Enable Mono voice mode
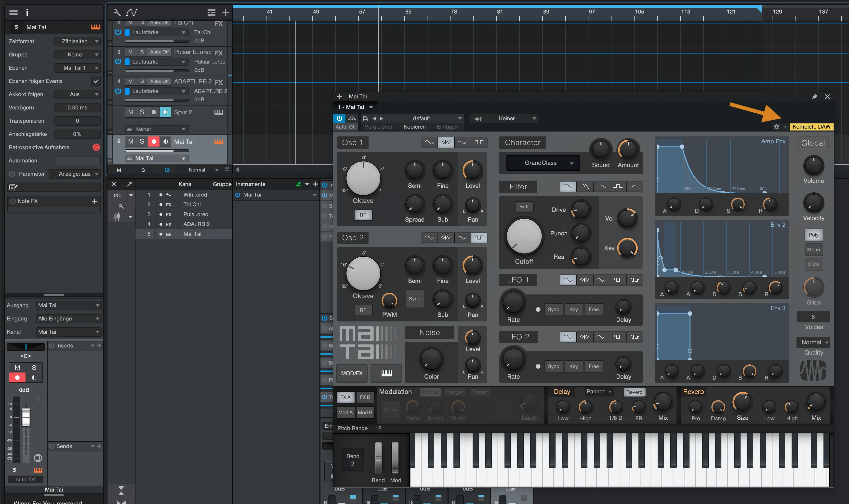Viewport: 849px width, 504px height. pyautogui.click(x=813, y=250)
